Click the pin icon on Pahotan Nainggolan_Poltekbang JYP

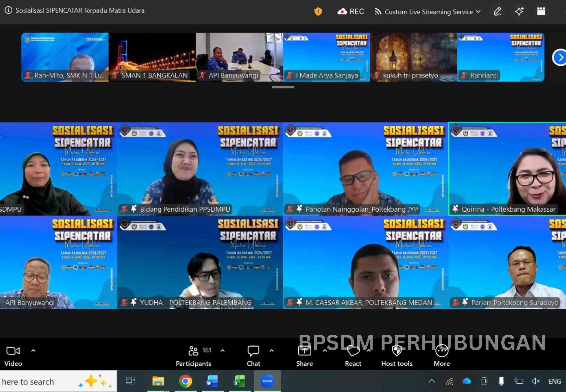[299, 209]
